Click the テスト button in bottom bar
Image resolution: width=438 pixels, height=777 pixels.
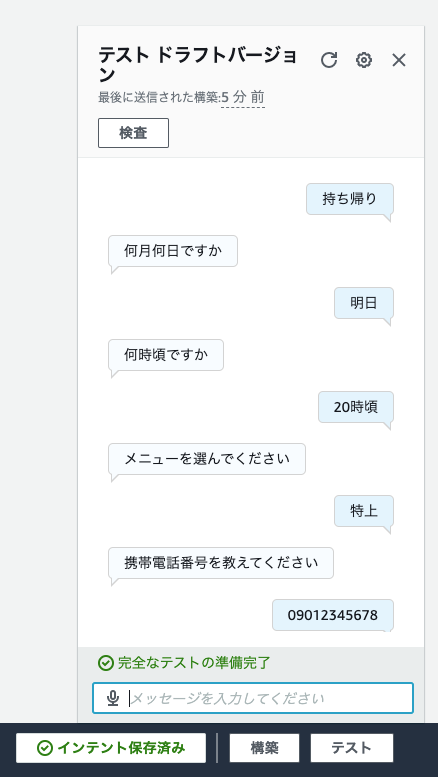click(x=352, y=748)
